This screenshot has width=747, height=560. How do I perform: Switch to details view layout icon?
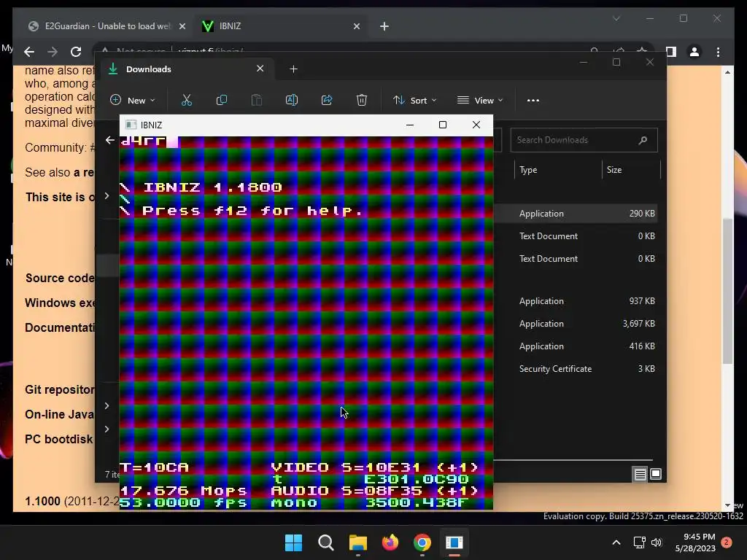coord(640,474)
